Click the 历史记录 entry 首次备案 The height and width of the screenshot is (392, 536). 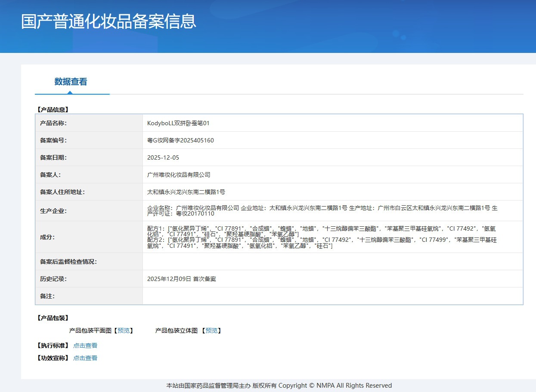[x=204, y=279]
